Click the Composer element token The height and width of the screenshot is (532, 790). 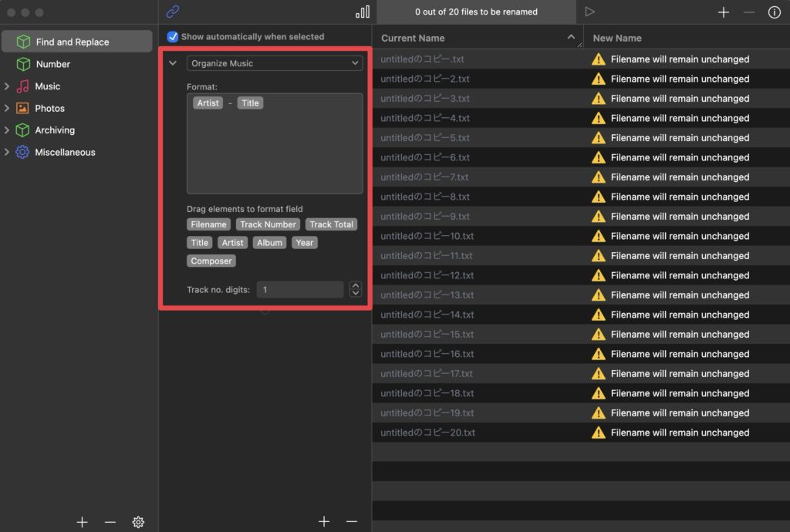[x=211, y=261]
